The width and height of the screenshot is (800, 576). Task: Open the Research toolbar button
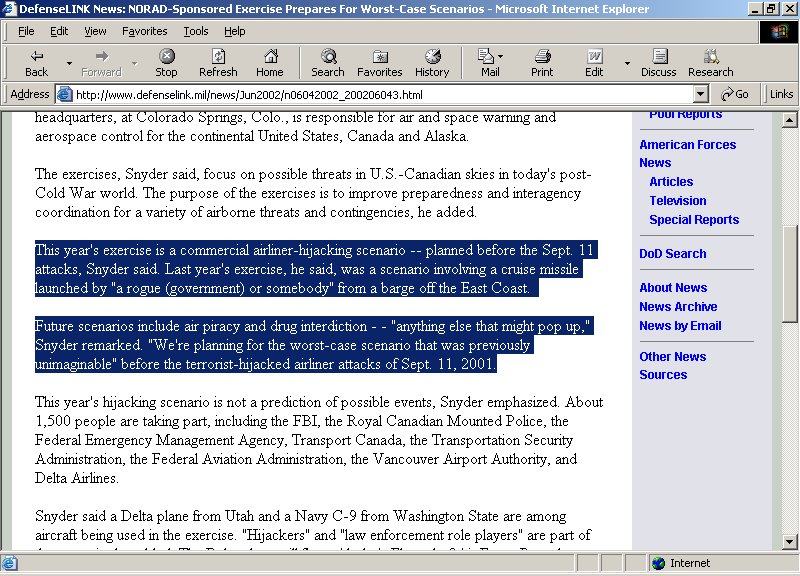click(711, 63)
